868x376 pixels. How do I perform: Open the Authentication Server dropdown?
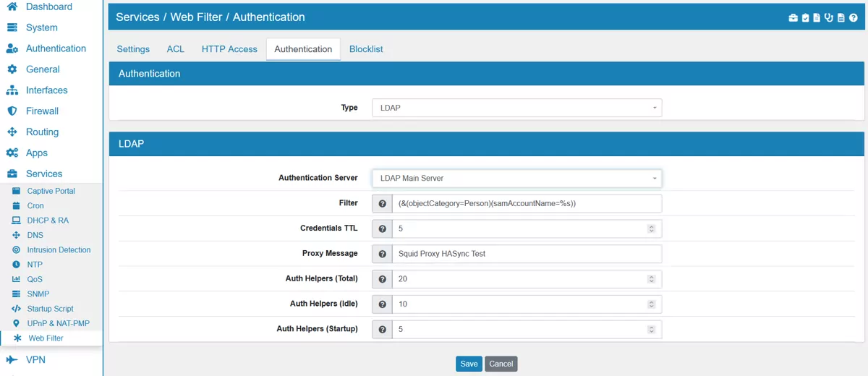tap(516, 178)
